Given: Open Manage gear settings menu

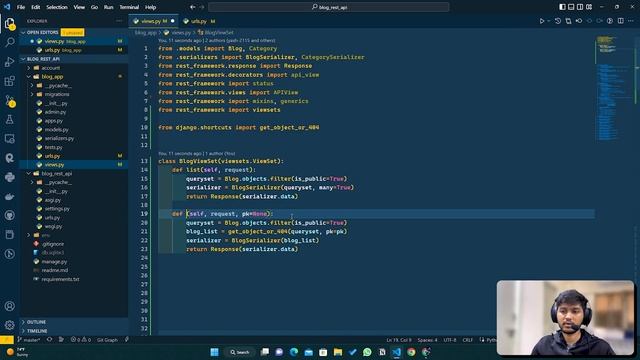Looking at the screenshot, I should pos(9,325).
